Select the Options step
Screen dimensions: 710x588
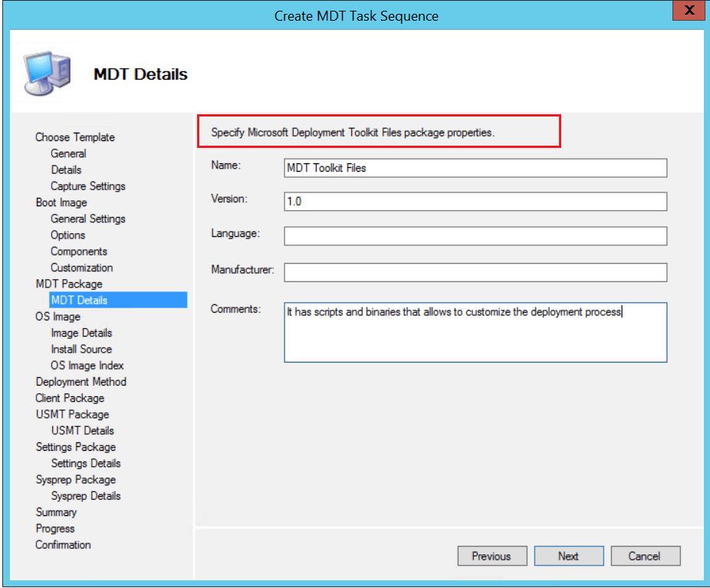pos(68,235)
